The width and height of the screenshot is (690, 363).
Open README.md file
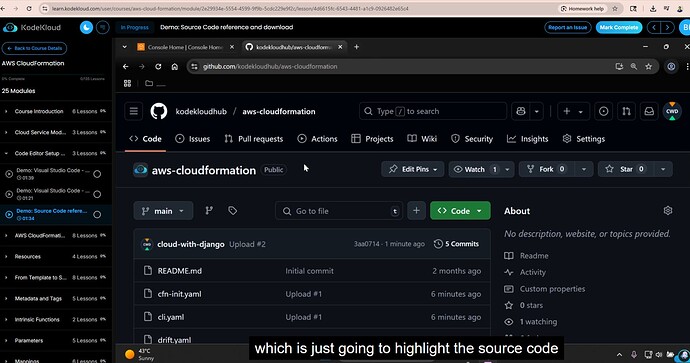tap(180, 271)
